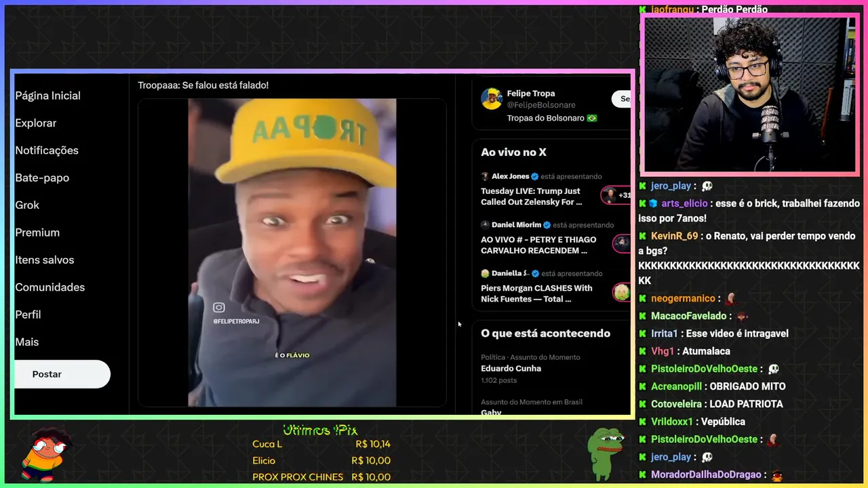This screenshot has width=868, height=488.
Task: Click the Postar button
Action: [62, 374]
